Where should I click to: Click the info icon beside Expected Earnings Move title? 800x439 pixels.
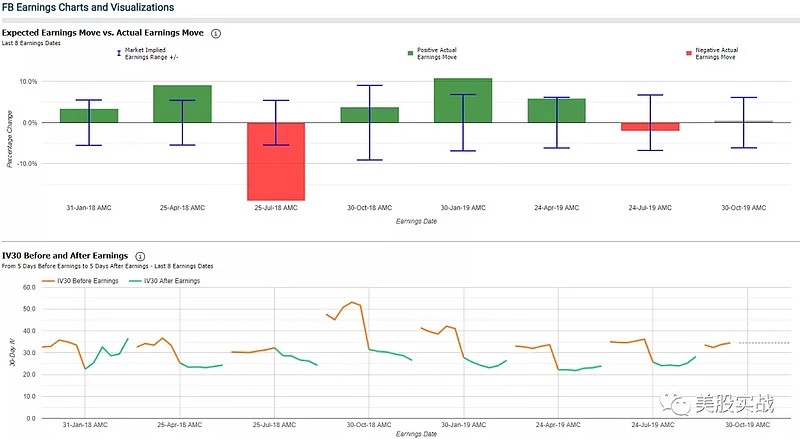(216, 34)
